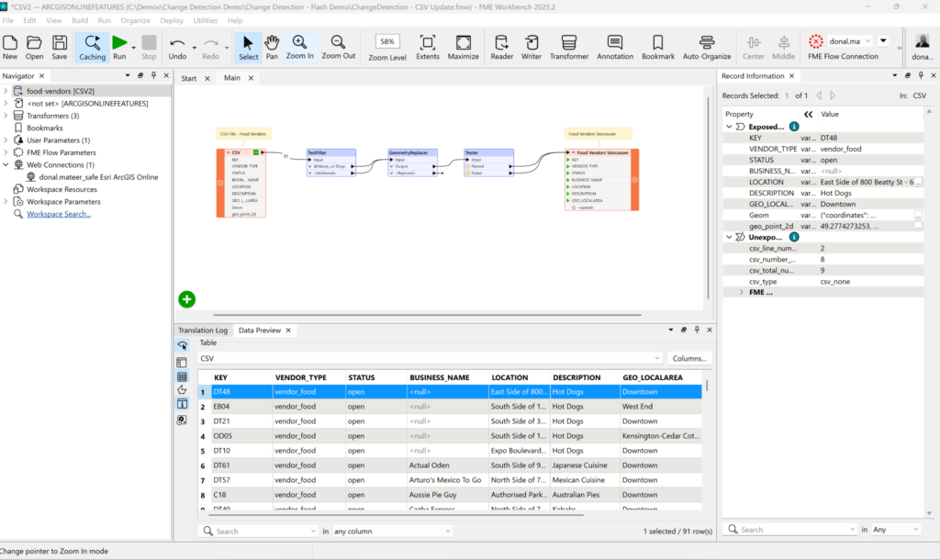Click the Zoom Level percentage field
The height and width of the screenshot is (560, 940).
click(x=387, y=41)
